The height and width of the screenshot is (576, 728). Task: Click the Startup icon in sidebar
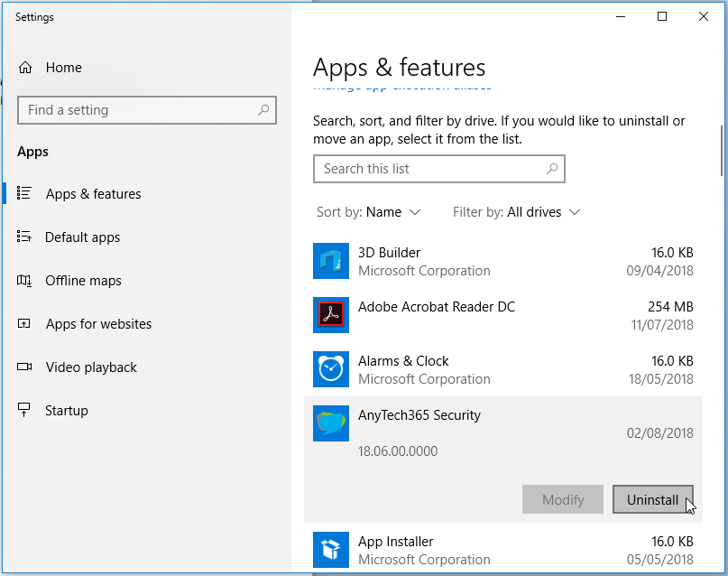(23, 410)
